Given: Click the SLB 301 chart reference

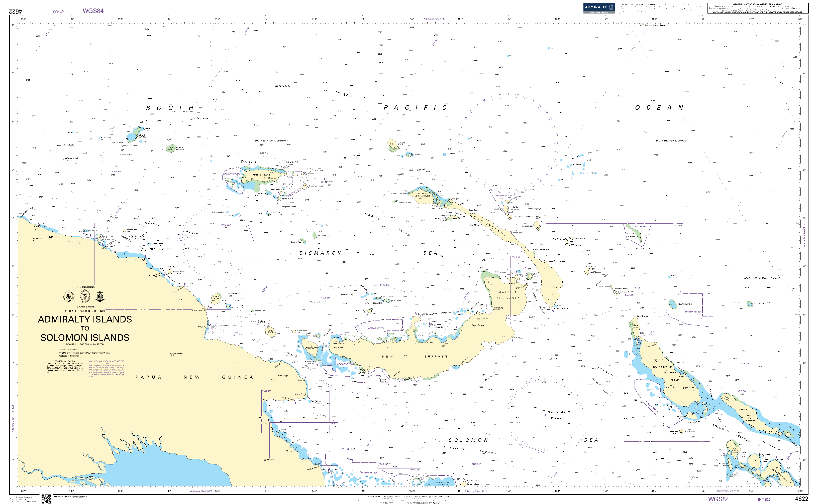Looking at the screenshot, I should point(745,364).
